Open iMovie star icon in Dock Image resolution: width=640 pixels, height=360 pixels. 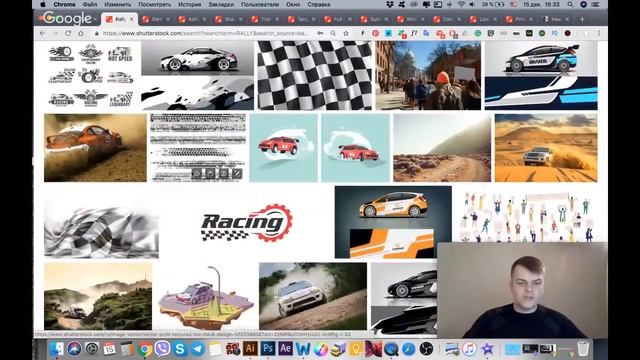[x=487, y=349]
